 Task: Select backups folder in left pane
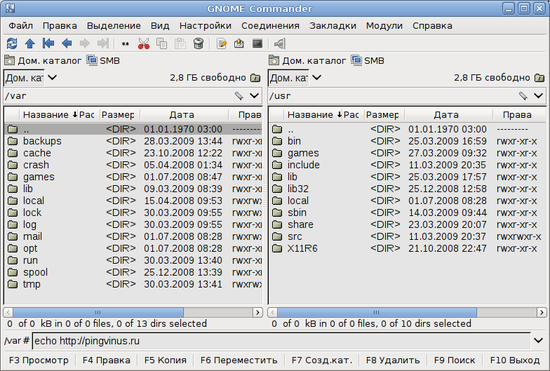[x=134, y=141]
